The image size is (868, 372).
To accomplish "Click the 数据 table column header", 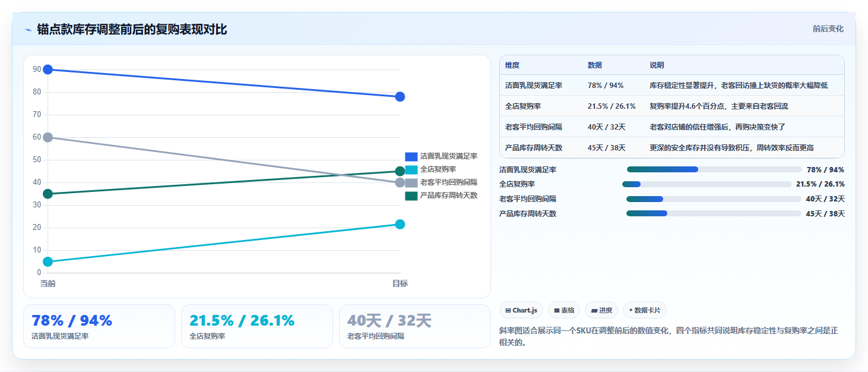I will click(595, 65).
